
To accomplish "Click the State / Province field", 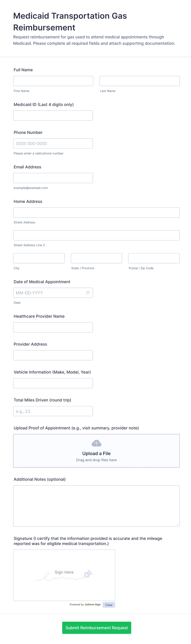I will [96, 258].
